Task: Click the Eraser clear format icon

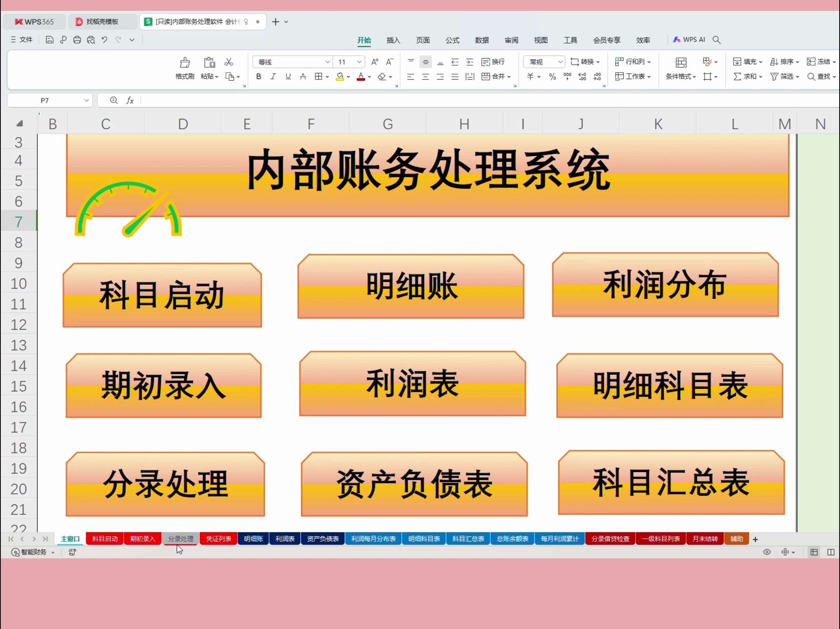Action: [x=382, y=76]
